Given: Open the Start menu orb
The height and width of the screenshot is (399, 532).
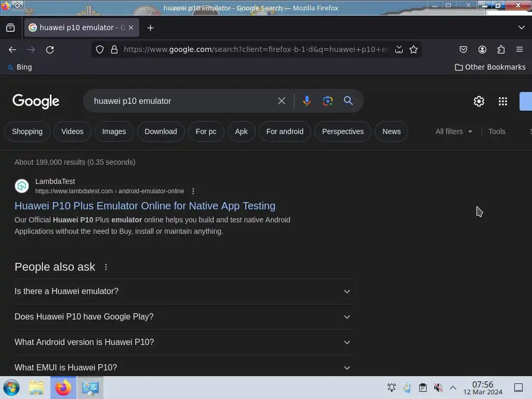Looking at the screenshot, I should [11, 388].
